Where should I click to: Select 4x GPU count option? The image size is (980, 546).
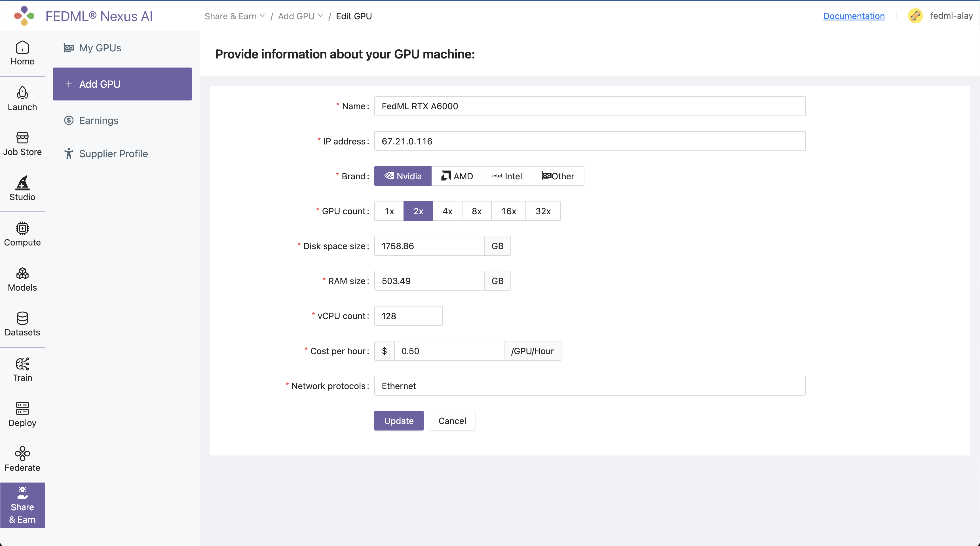coord(447,211)
